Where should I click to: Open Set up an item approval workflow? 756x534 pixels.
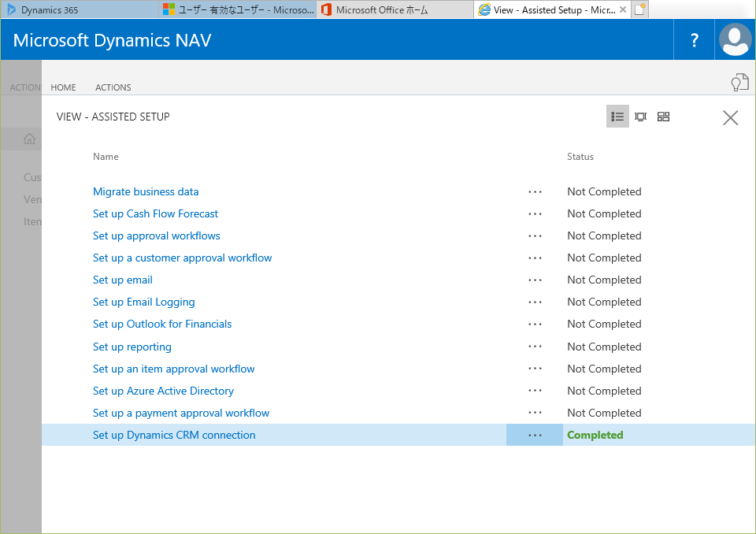[x=173, y=369]
